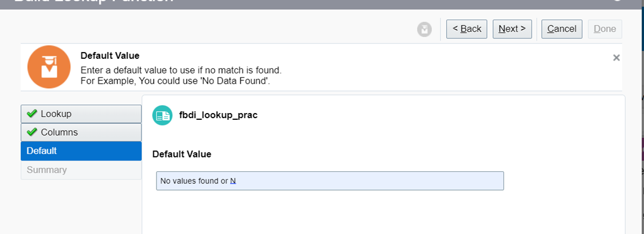This screenshot has height=234, width=644.
Task: Select the Summary step in the sidebar
Action: 81,170
